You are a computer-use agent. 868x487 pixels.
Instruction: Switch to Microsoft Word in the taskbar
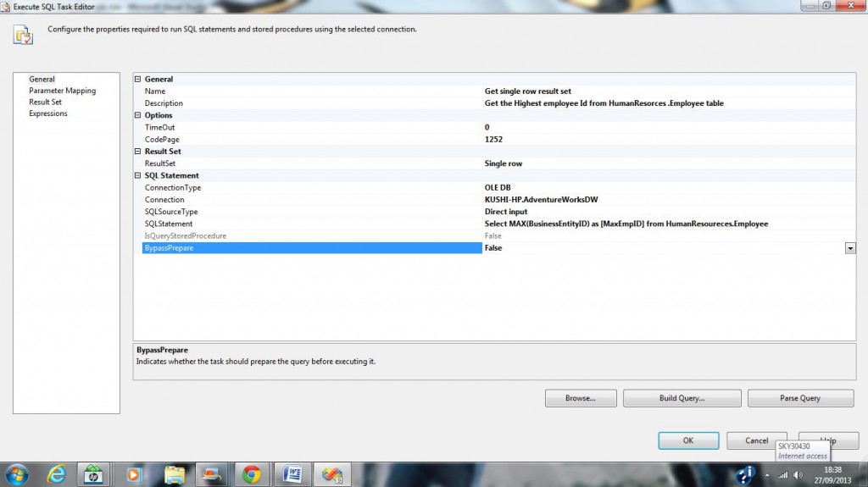[292, 474]
